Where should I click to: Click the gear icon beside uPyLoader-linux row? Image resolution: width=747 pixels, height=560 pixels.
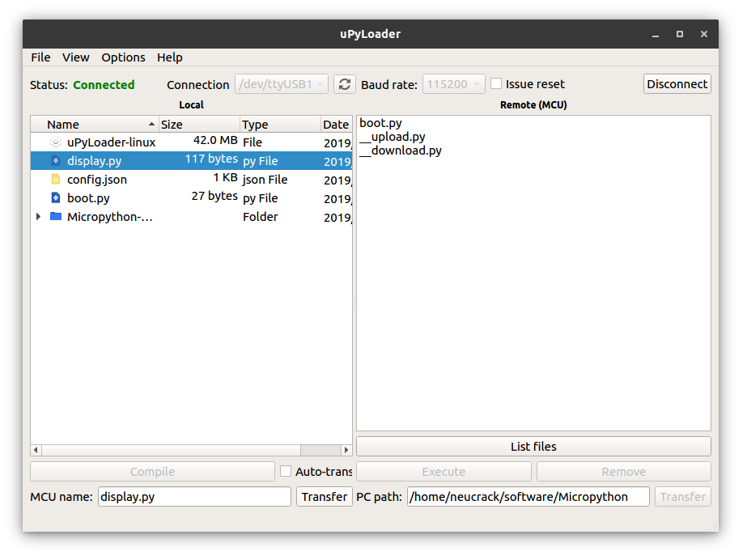54,142
